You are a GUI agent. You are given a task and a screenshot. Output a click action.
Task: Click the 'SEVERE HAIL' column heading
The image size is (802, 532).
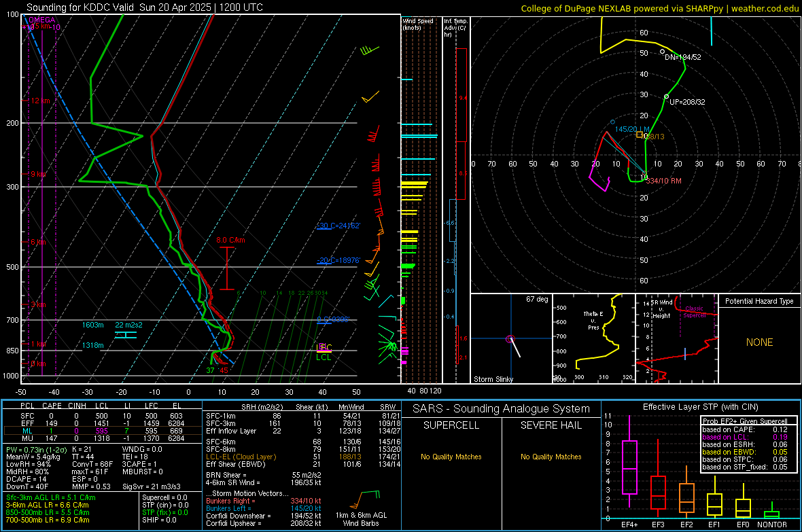[551, 425]
